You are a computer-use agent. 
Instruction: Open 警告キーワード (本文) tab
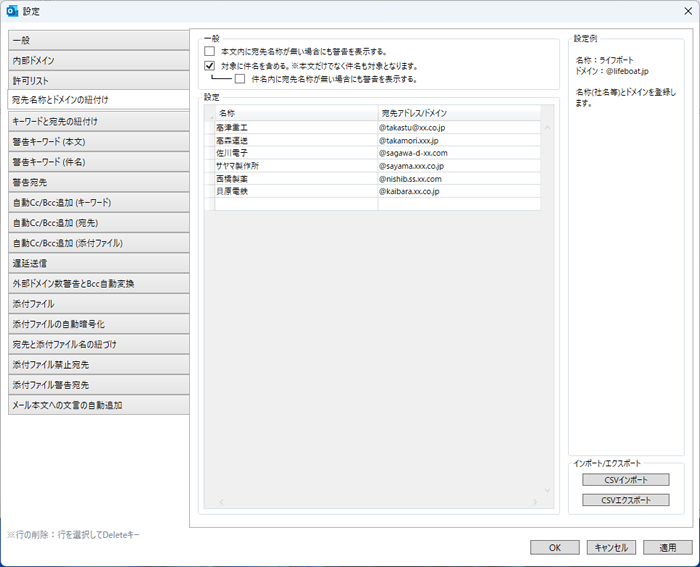(x=99, y=142)
